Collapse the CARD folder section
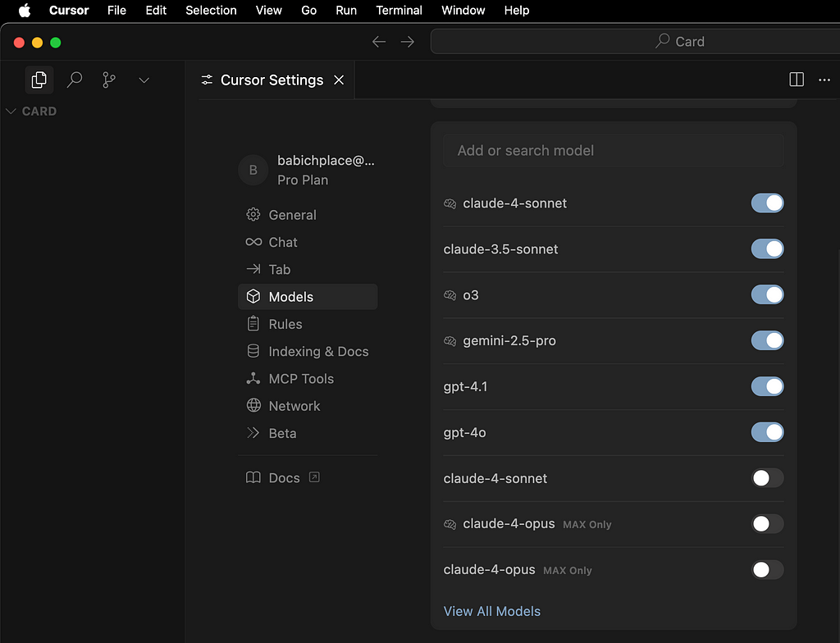 31,111
